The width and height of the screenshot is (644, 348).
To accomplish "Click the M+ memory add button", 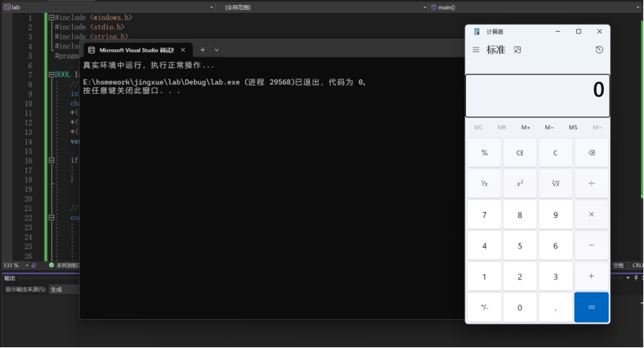I will pos(526,128).
